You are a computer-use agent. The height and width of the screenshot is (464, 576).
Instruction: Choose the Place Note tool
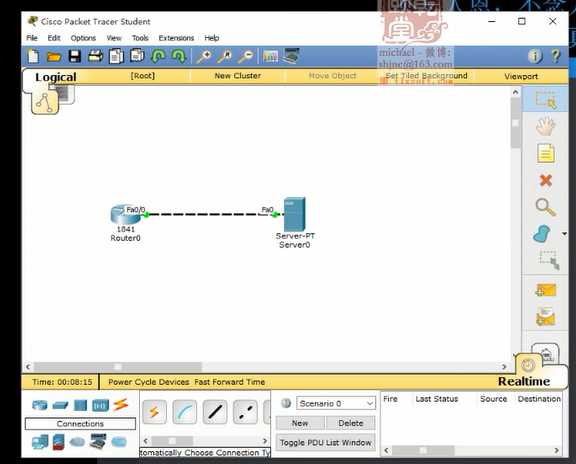pos(546,154)
